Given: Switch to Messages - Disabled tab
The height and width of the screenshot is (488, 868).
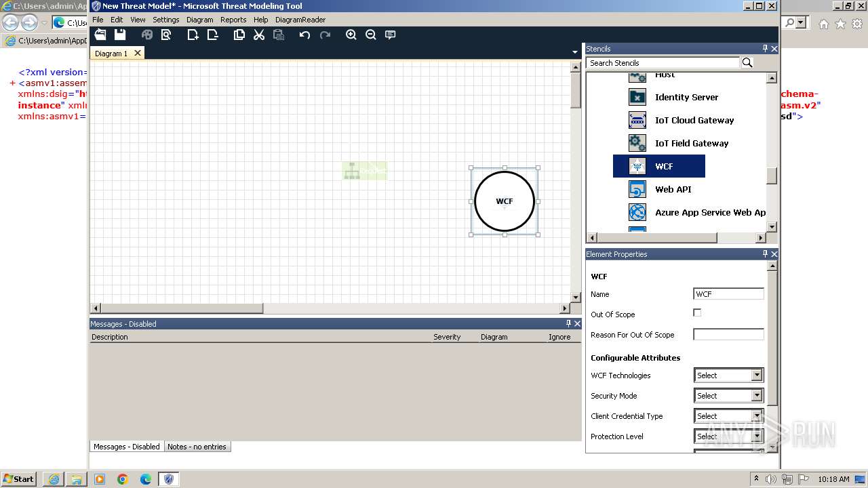Looking at the screenshot, I should point(127,447).
